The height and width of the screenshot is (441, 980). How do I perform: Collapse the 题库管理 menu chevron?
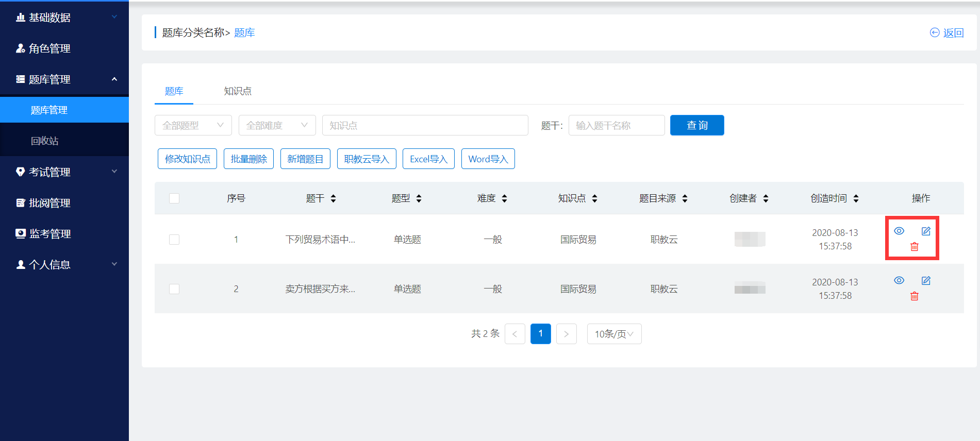[114, 79]
